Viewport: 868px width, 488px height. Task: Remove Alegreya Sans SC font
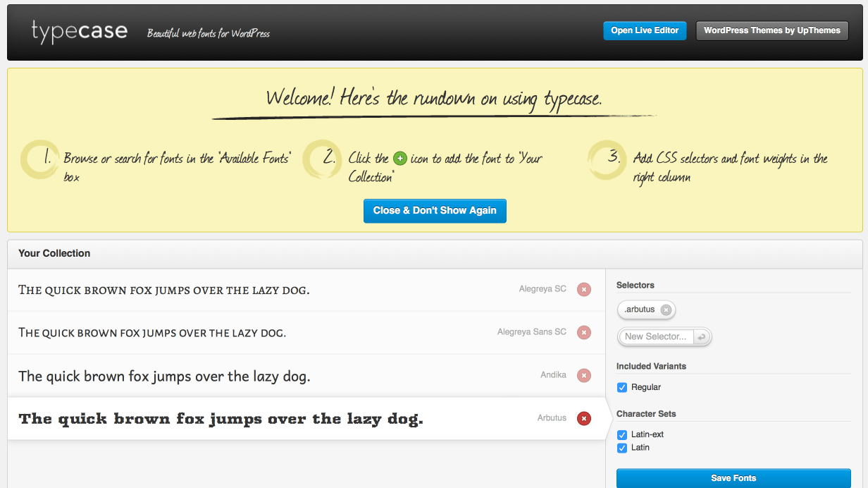(x=584, y=332)
